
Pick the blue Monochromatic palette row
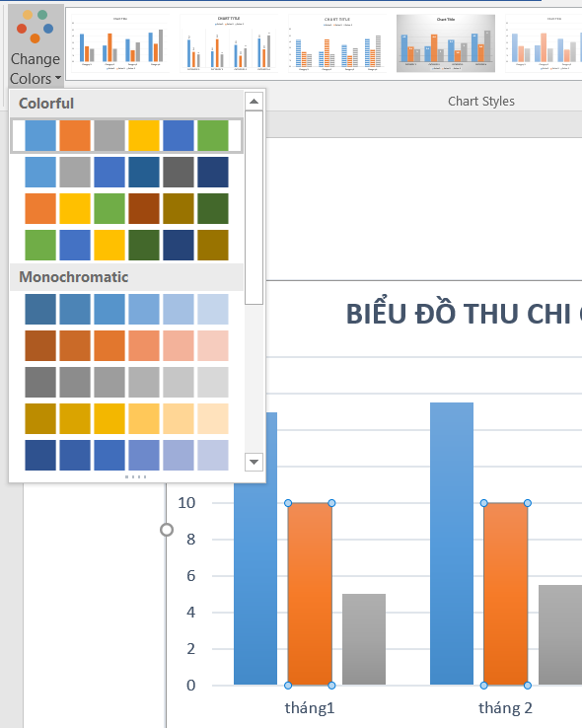coord(126,309)
